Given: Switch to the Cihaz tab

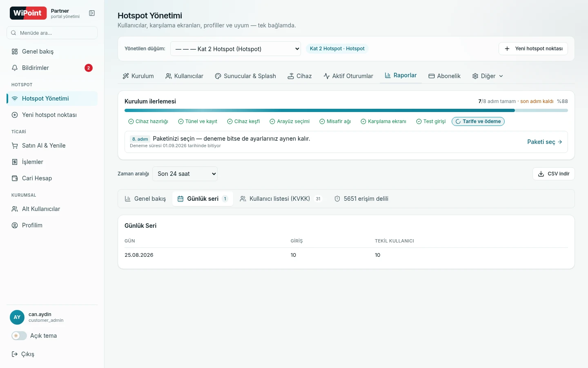Looking at the screenshot, I should (300, 76).
